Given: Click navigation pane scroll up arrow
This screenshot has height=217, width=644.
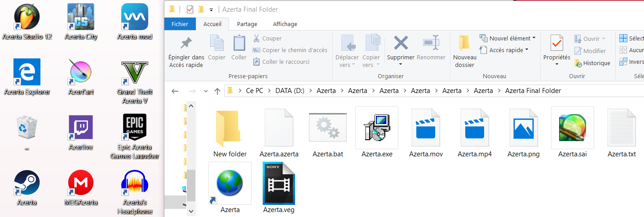Looking at the screenshot, I should pyautogui.click(x=191, y=106).
